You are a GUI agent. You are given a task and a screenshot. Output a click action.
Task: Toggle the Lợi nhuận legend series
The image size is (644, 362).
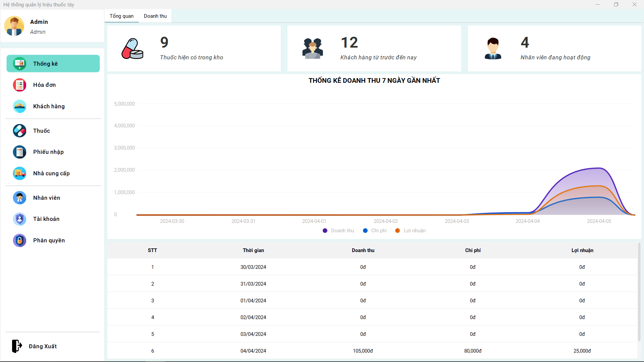click(411, 231)
